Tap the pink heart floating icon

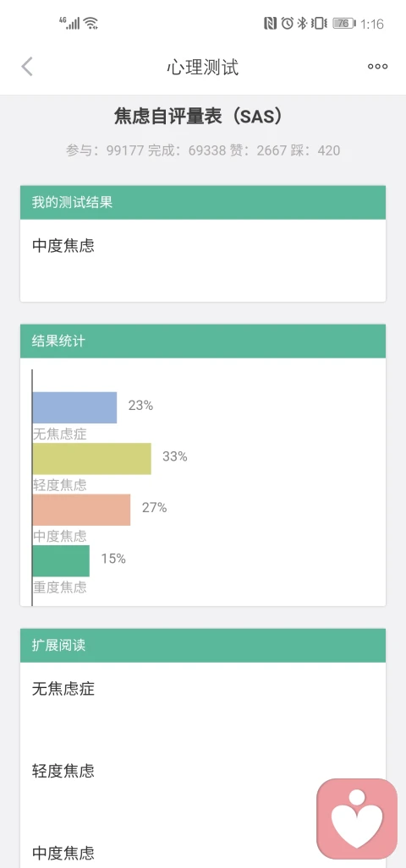[357, 819]
